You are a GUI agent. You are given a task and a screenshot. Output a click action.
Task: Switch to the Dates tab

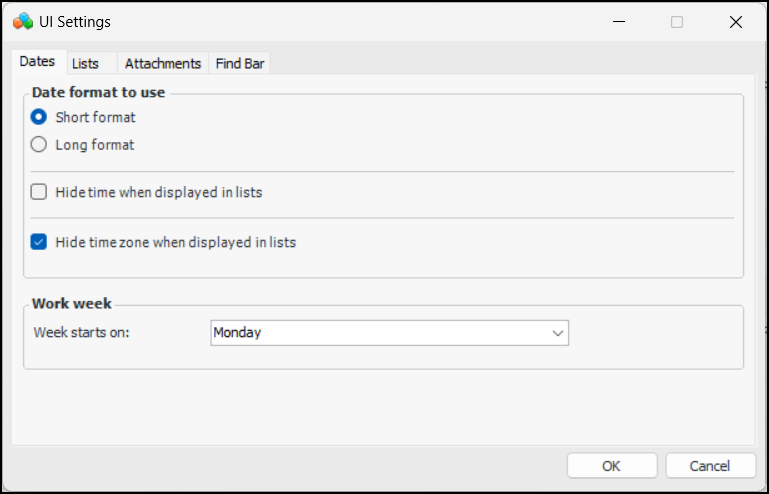click(x=37, y=62)
